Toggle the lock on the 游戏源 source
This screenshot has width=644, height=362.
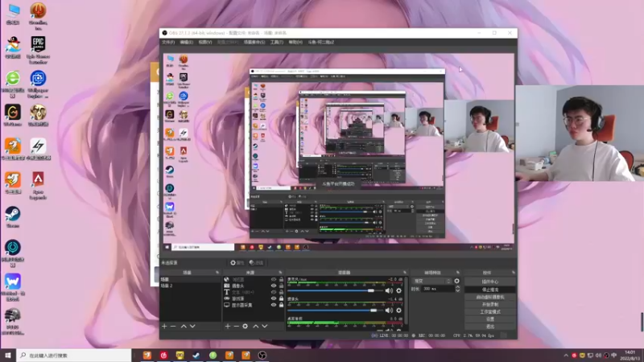coord(281,298)
